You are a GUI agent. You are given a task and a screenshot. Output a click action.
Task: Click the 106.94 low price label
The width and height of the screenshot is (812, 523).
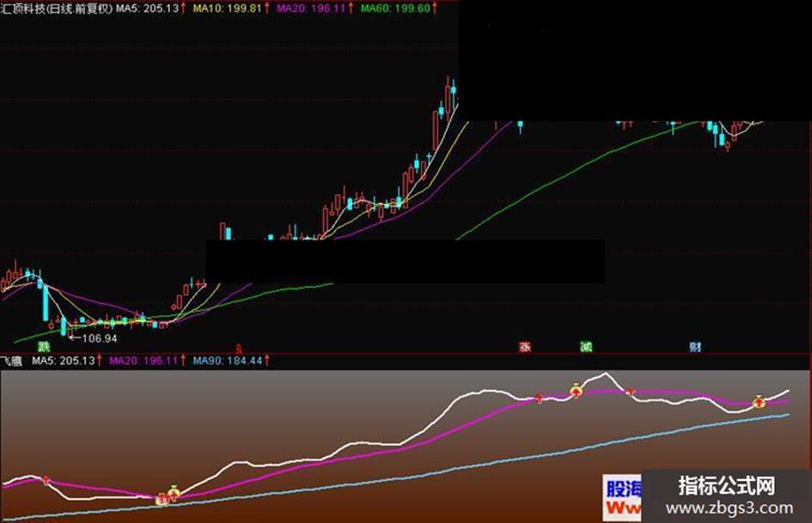coord(100,338)
